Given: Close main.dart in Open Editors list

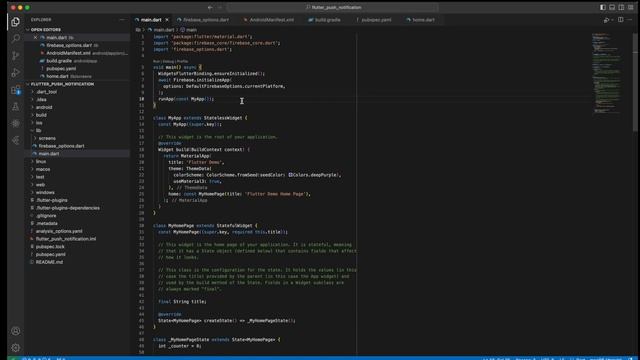Looking at the screenshot, I should (x=36, y=38).
